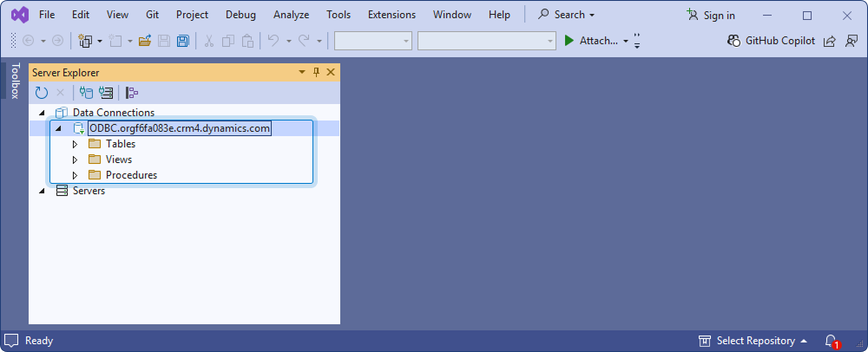Click the Navigate Forward arrow
Image resolution: width=868 pixels, height=352 pixels.
click(x=57, y=41)
